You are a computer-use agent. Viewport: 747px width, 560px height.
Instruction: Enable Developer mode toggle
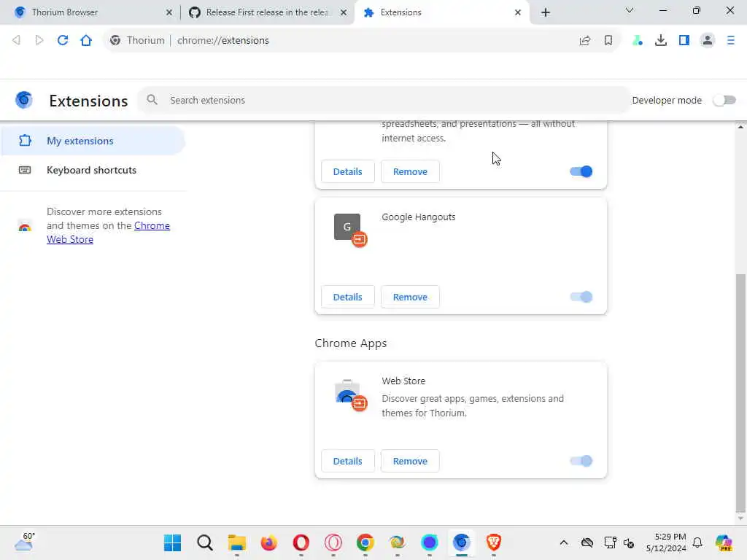[x=724, y=100]
